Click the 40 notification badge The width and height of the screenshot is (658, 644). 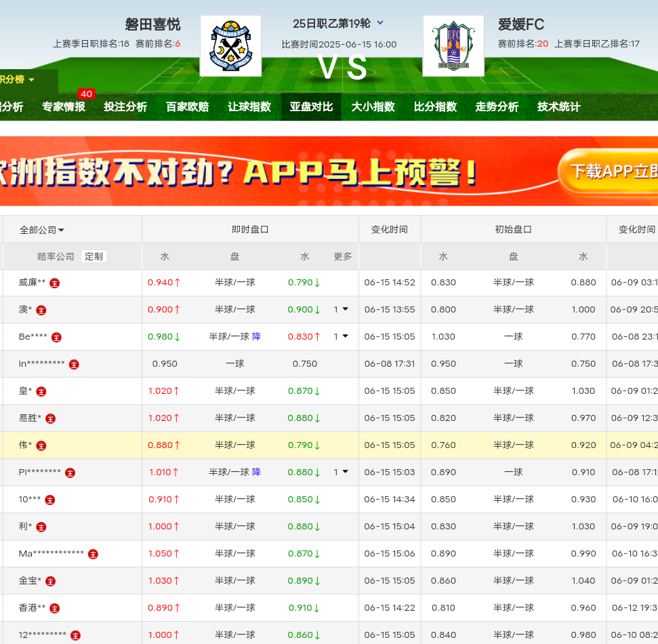(87, 94)
